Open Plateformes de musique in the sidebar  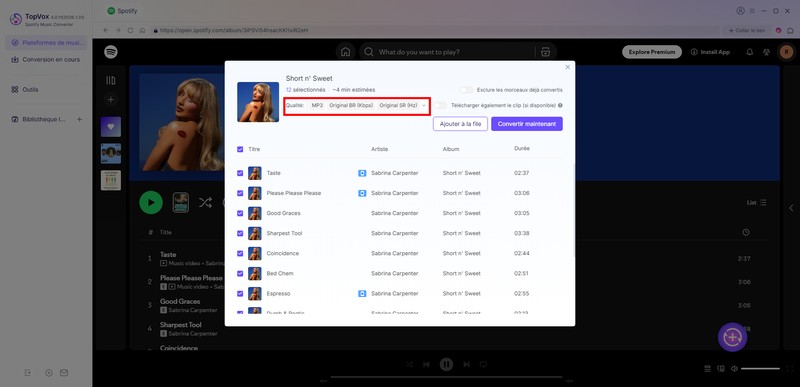click(x=46, y=43)
